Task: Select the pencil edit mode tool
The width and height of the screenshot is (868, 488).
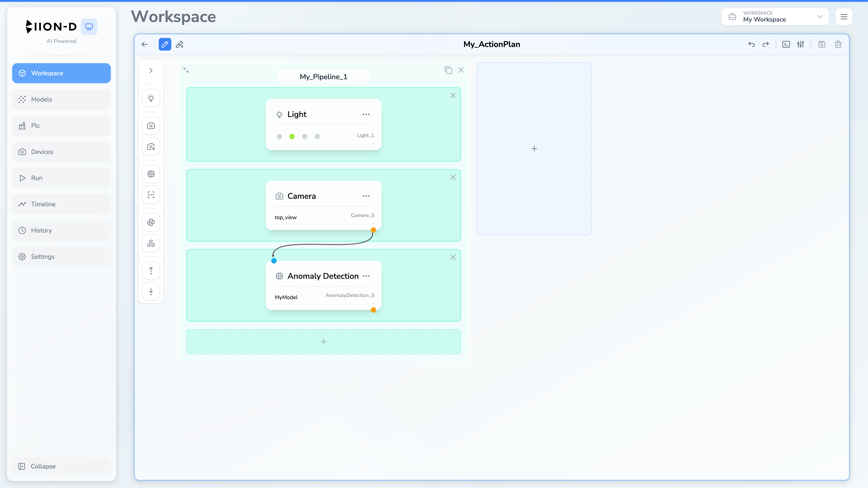Action: tap(165, 44)
